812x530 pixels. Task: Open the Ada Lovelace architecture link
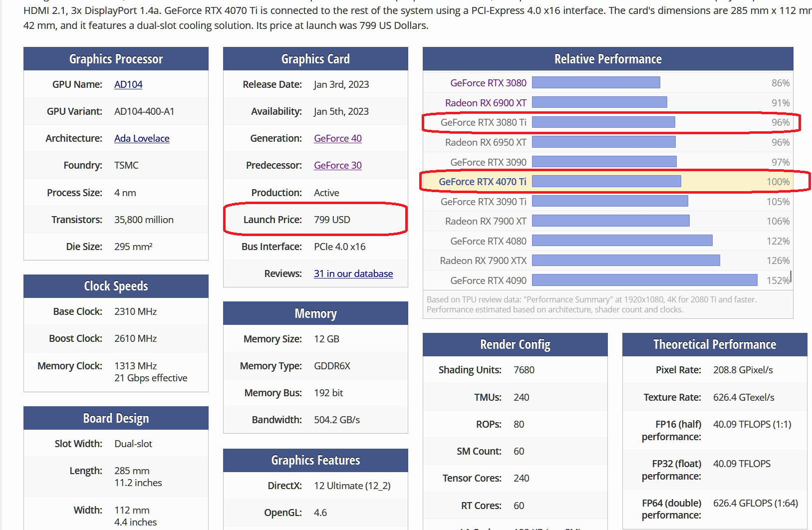coord(142,138)
